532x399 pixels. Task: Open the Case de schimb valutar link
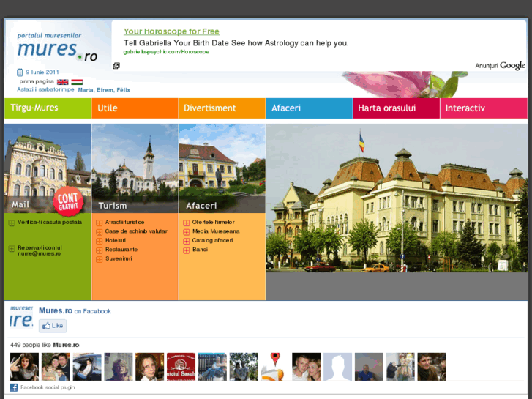coord(136,231)
